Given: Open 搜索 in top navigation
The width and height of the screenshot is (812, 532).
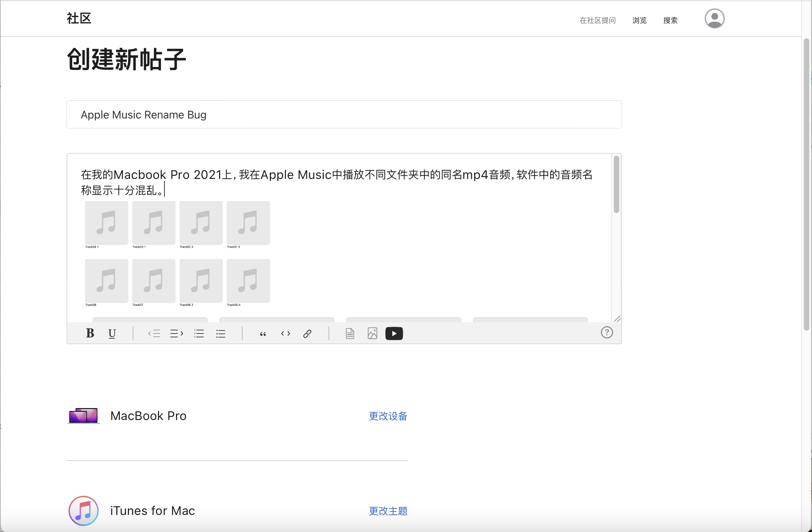Looking at the screenshot, I should point(670,20).
